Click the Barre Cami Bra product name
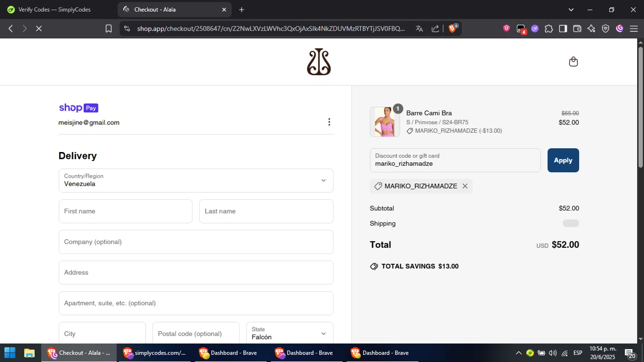The height and width of the screenshot is (362, 644). point(429,113)
